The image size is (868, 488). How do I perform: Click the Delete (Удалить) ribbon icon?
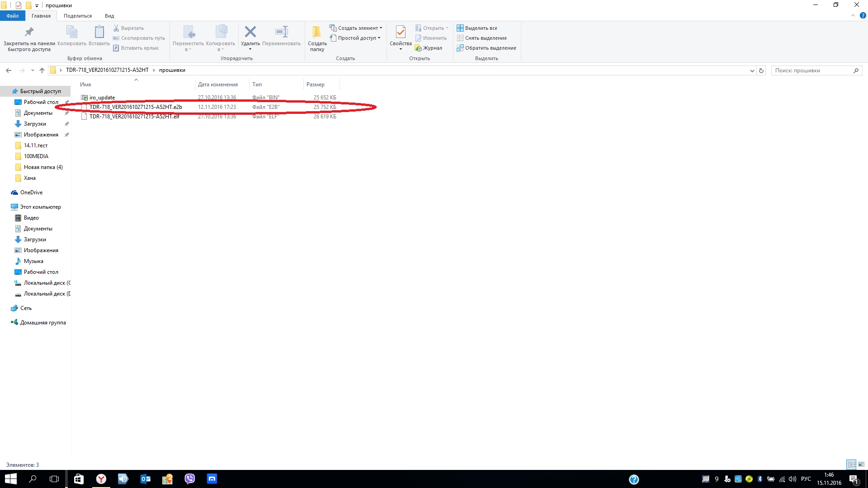250,33
